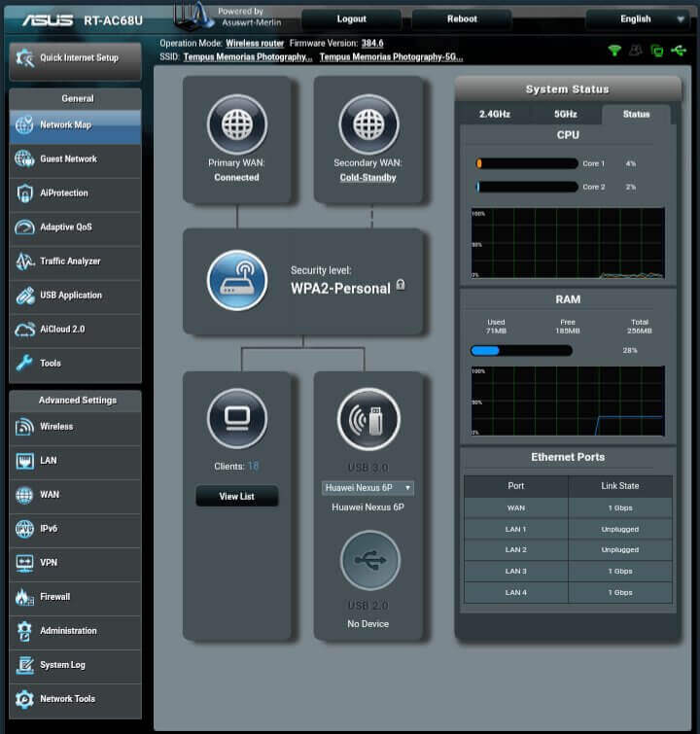Open the Wireless router operation mode link

click(255, 43)
